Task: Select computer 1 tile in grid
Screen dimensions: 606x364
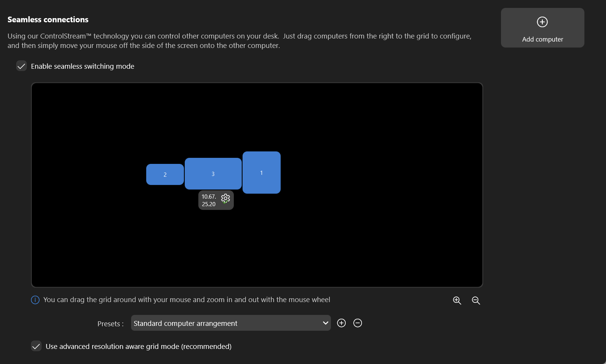Action: (261, 173)
